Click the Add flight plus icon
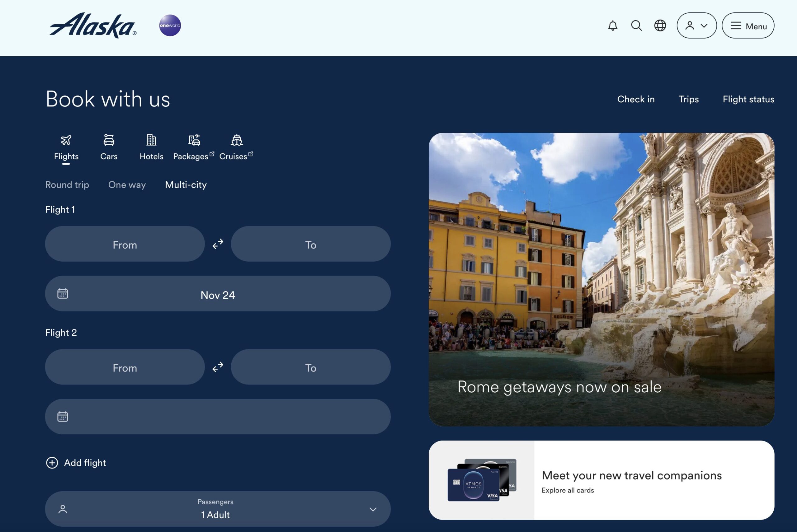 [52, 463]
